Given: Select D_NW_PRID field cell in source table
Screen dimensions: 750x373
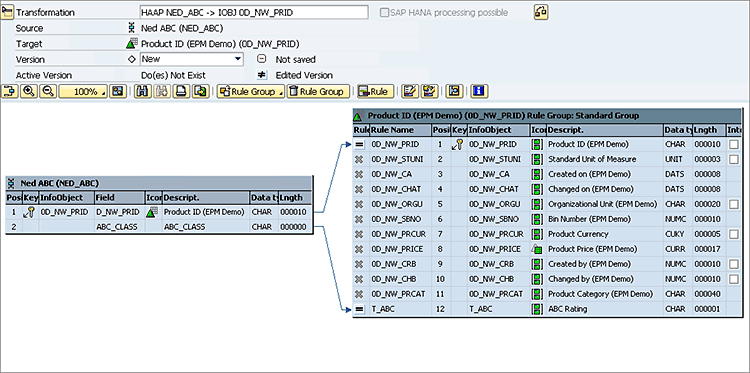Looking at the screenshot, I should tap(119, 212).
